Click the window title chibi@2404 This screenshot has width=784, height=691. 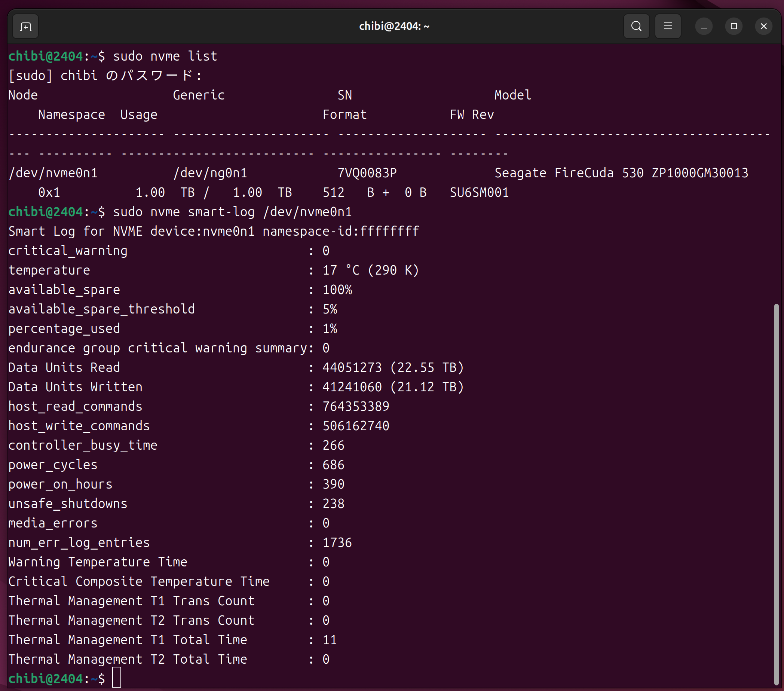pyautogui.click(x=394, y=27)
